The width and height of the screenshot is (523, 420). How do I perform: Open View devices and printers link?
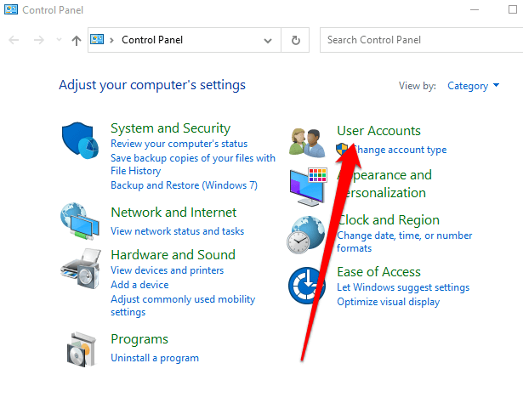[167, 270]
